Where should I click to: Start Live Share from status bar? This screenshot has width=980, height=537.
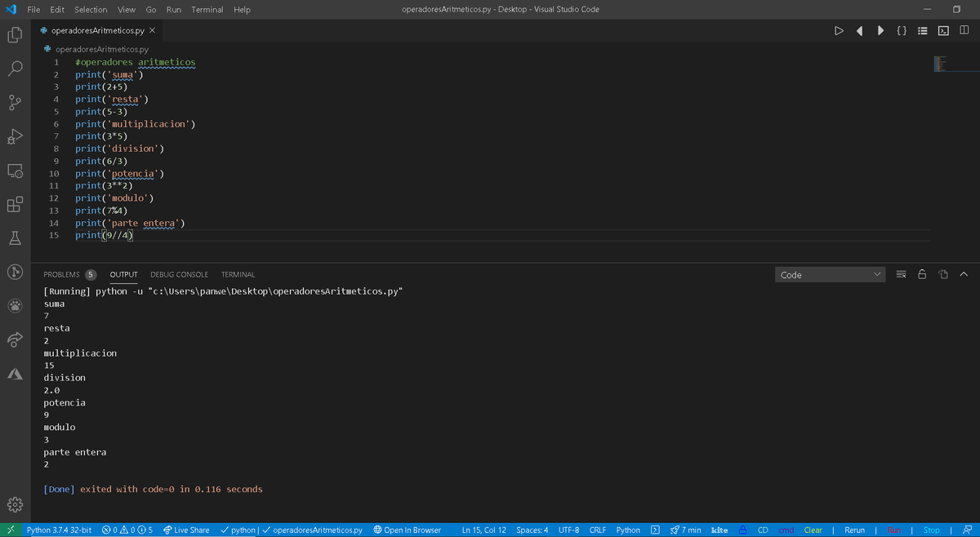click(x=186, y=530)
